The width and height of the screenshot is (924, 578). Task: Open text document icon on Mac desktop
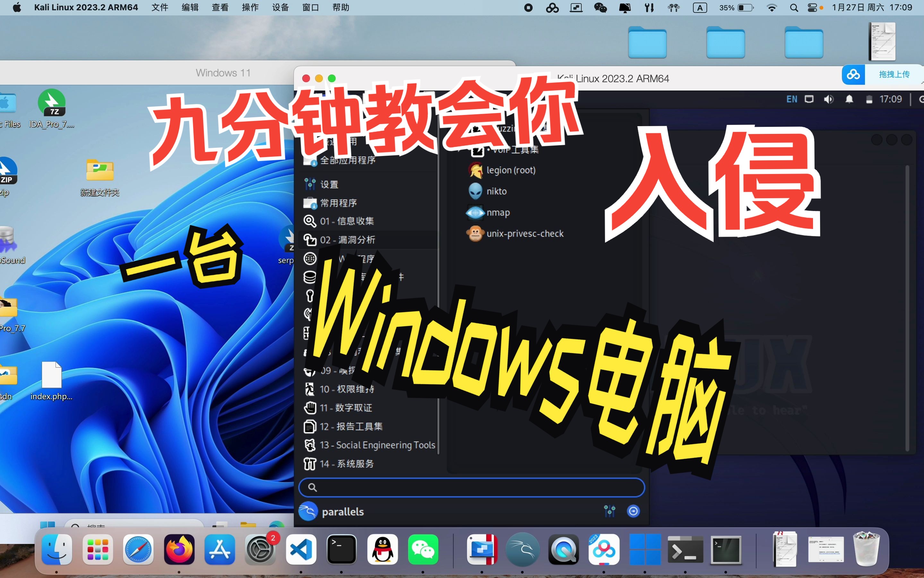(882, 41)
